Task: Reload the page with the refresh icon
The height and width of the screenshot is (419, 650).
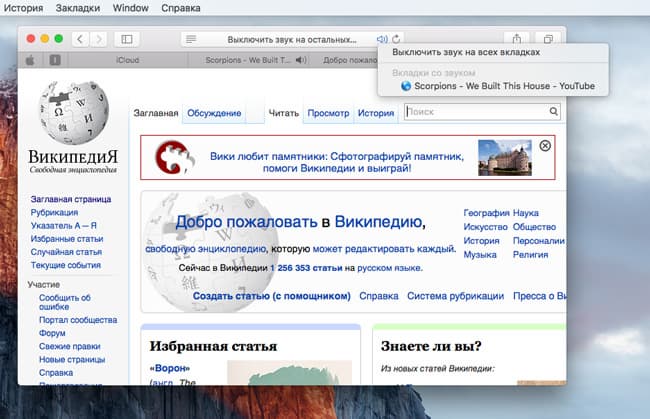Action: point(396,39)
